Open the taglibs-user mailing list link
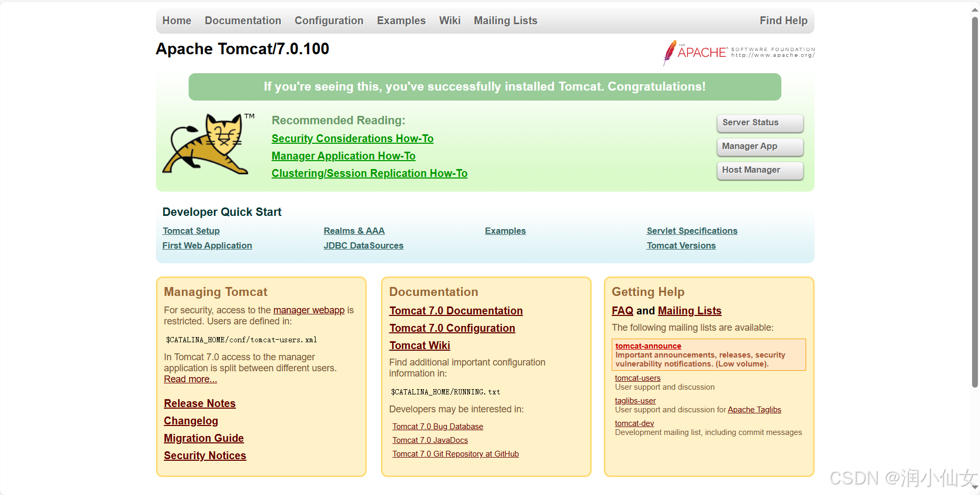Screen dimensions: 980x495 pyautogui.click(x=635, y=401)
